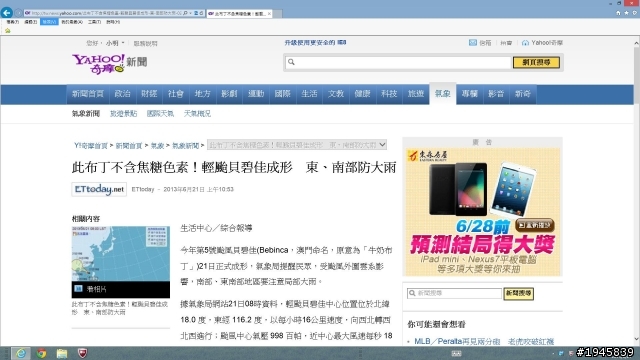Click the yellow 網頁搜尋 button

(536, 62)
